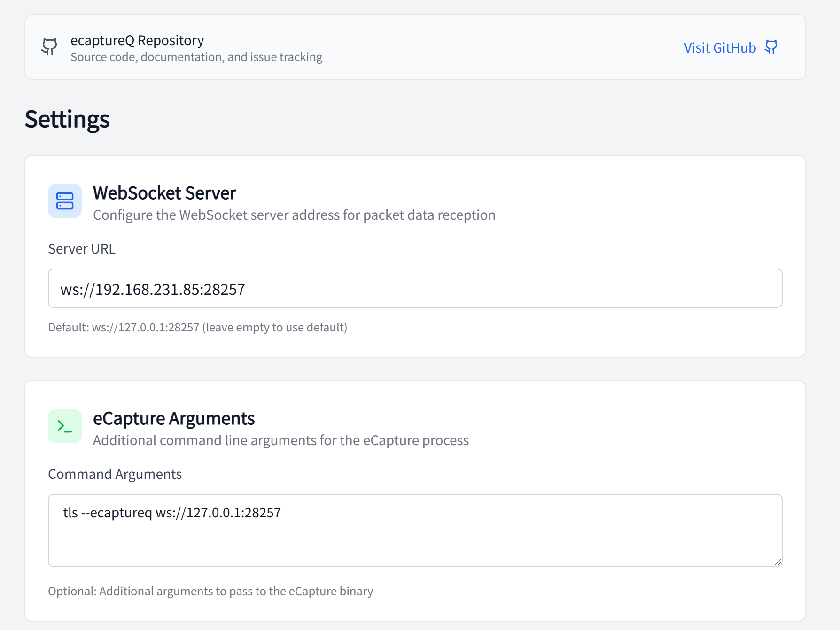
Task: Click the GitHub icon right of Visit GitHub
Action: (x=771, y=47)
